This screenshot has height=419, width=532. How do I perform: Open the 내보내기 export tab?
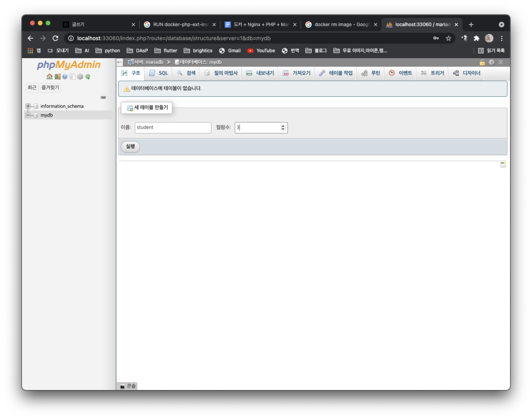[260, 73]
